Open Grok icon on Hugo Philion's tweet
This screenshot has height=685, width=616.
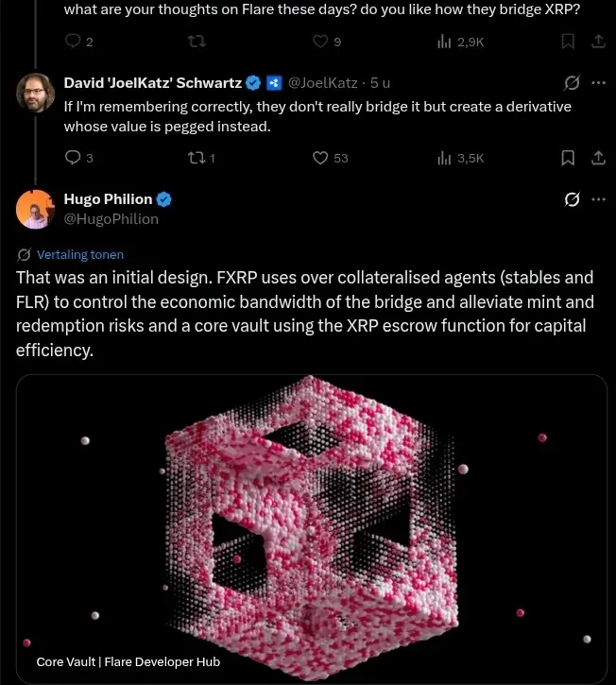pos(572,199)
